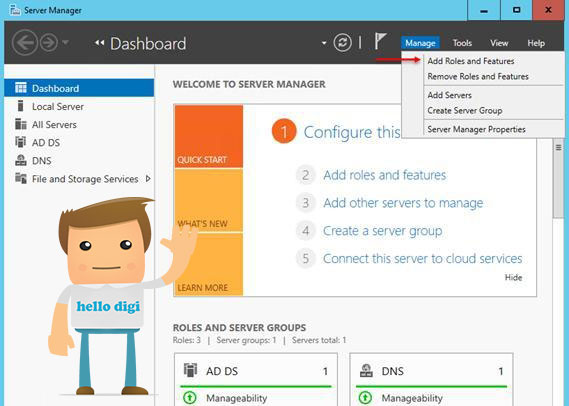Click AD DS Manageability status arrow icon
The width and height of the screenshot is (569, 406).
tap(190, 398)
